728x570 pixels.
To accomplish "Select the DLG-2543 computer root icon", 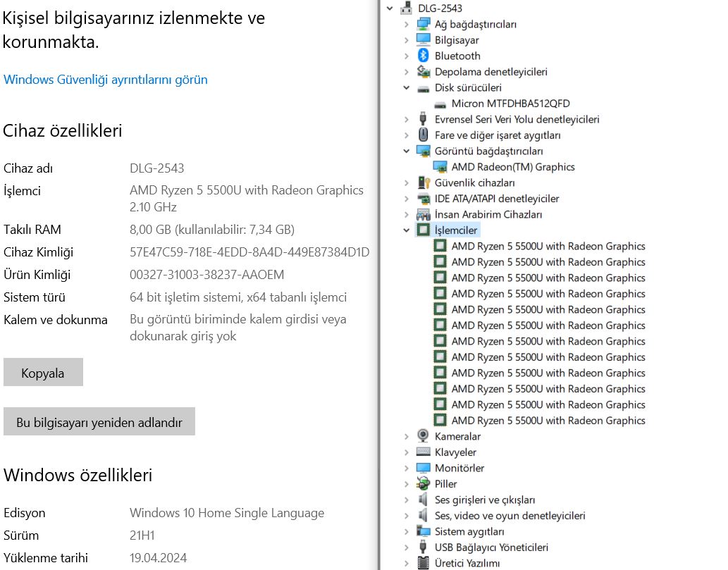I will [406, 8].
